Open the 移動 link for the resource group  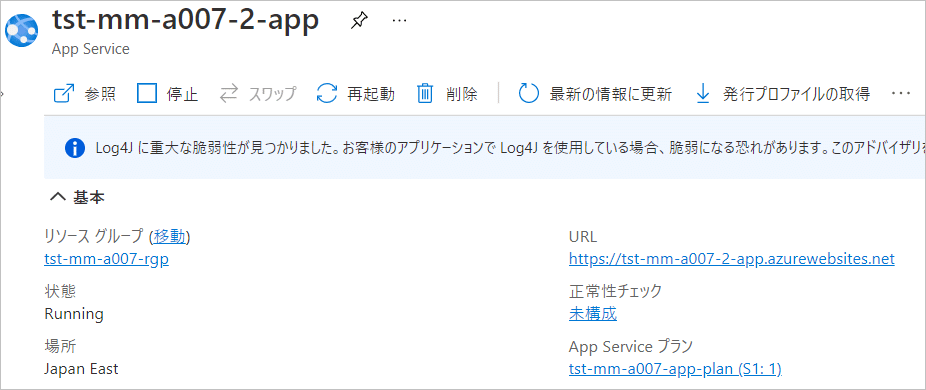point(170,236)
